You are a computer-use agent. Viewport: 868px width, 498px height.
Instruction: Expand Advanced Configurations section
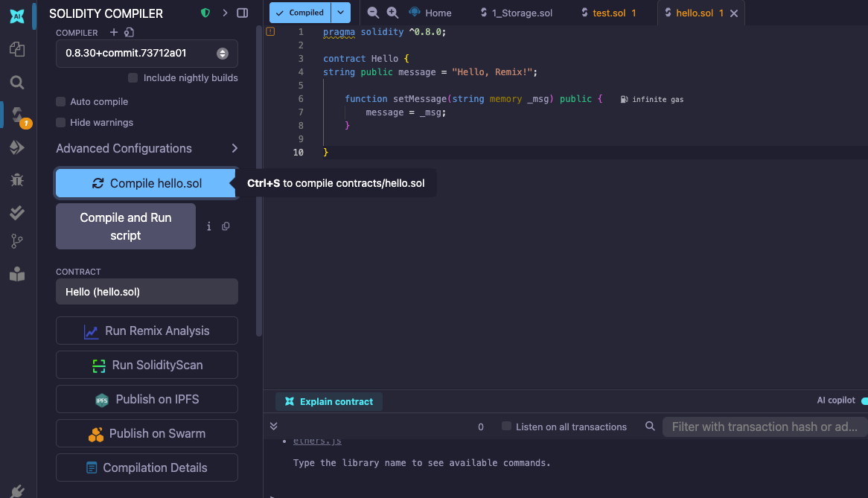coord(147,149)
